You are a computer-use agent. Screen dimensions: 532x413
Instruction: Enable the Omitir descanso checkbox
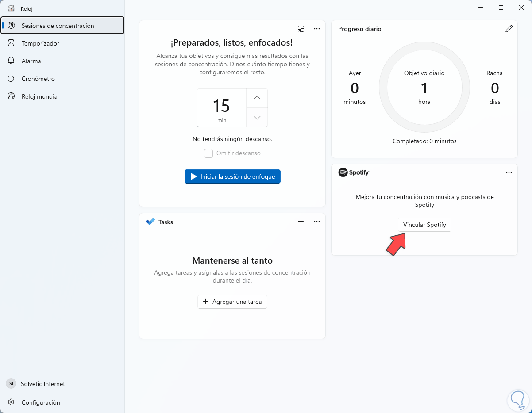[208, 153]
